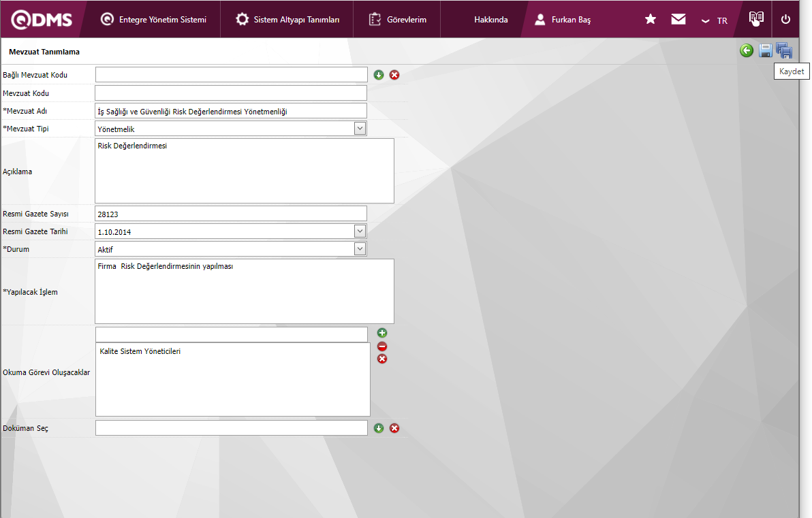The height and width of the screenshot is (518, 812).
Task: Click the favorites star icon
Action: (651, 19)
